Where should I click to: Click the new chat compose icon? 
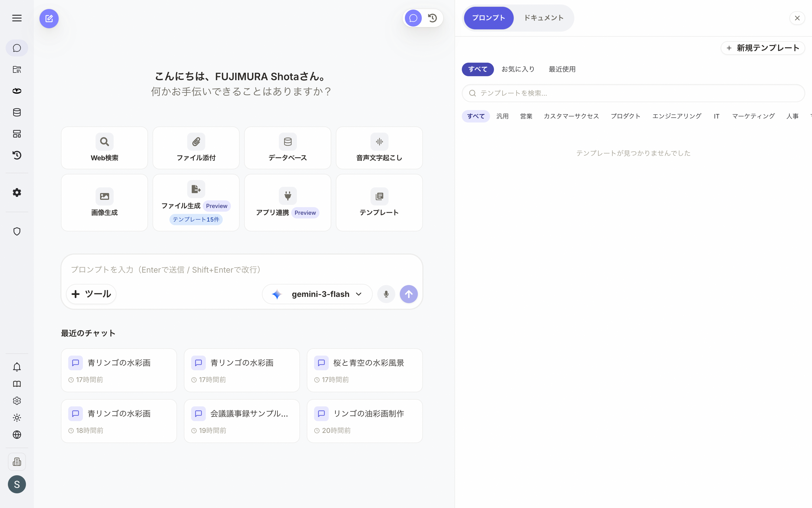click(x=49, y=18)
